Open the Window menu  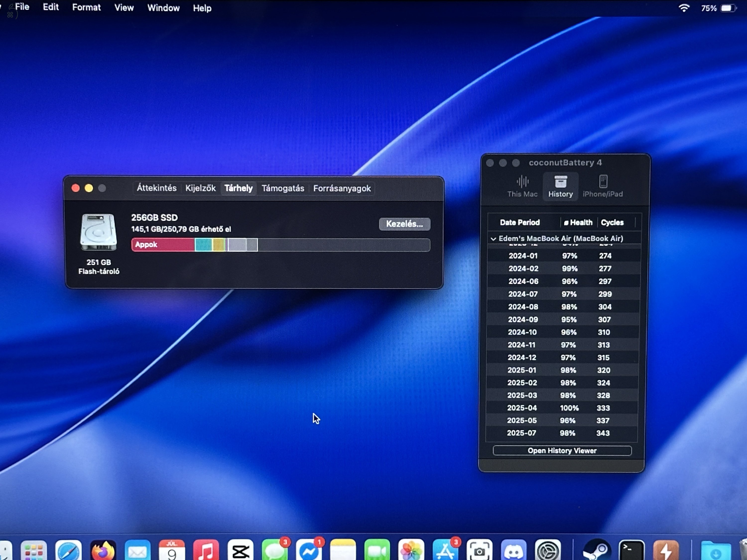[x=163, y=8]
